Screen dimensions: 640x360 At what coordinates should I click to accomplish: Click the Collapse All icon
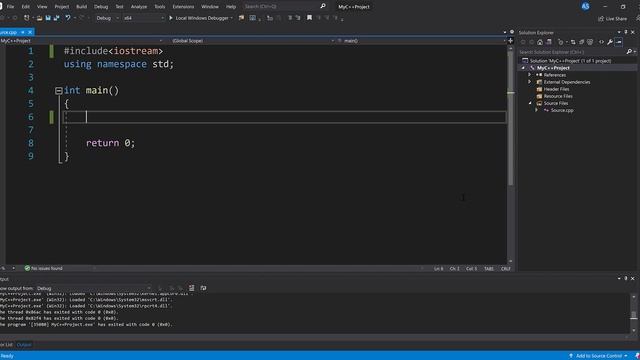581,42
